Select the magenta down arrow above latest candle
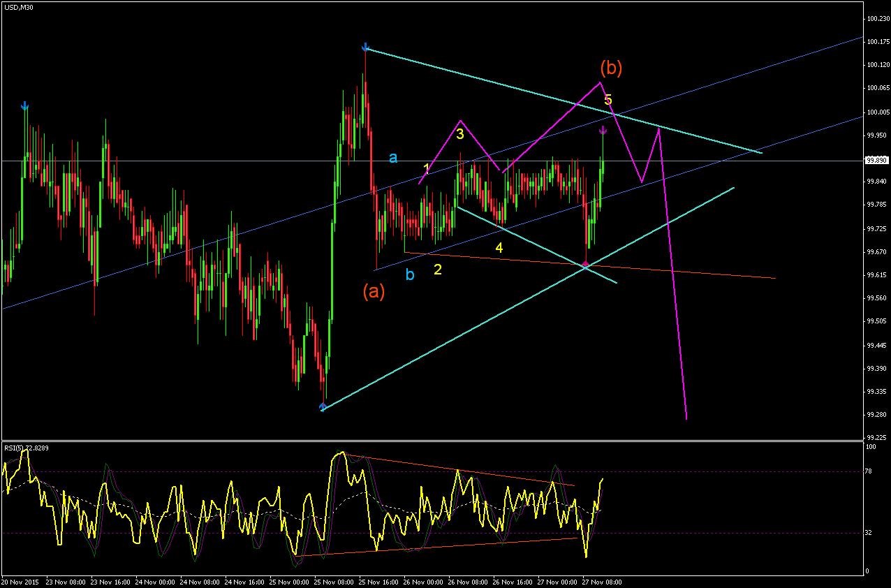This screenshot has height=588, width=891. [x=603, y=130]
